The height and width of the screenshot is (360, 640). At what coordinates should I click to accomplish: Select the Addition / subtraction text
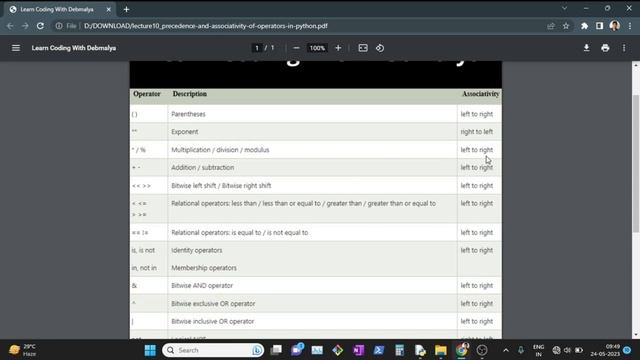click(x=202, y=168)
